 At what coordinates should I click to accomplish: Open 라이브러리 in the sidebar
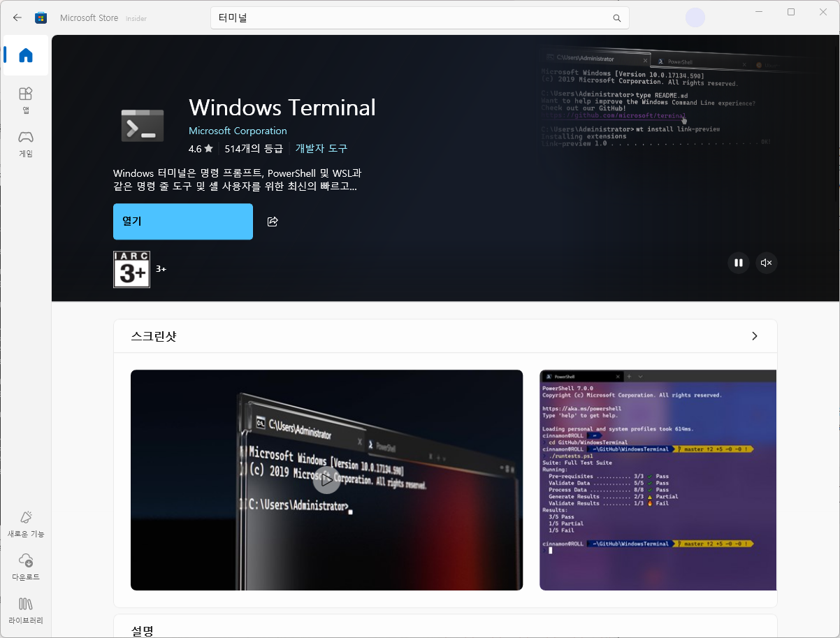[26, 611]
